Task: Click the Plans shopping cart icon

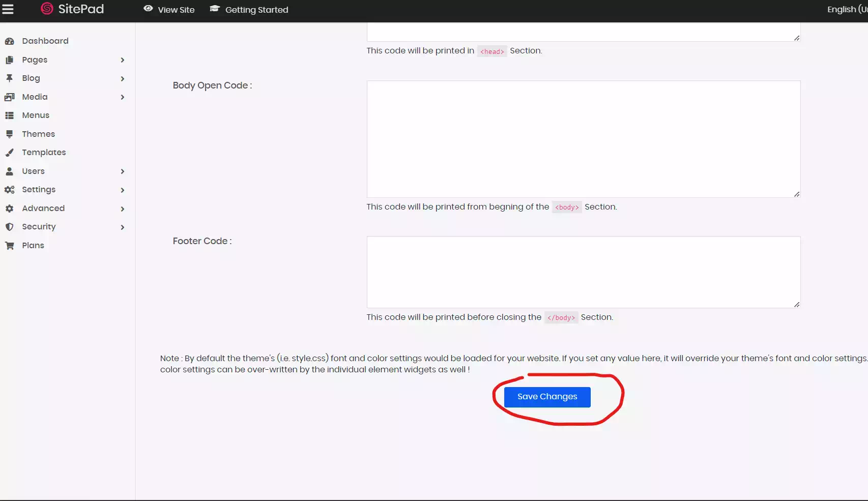Action: [x=9, y=246]
